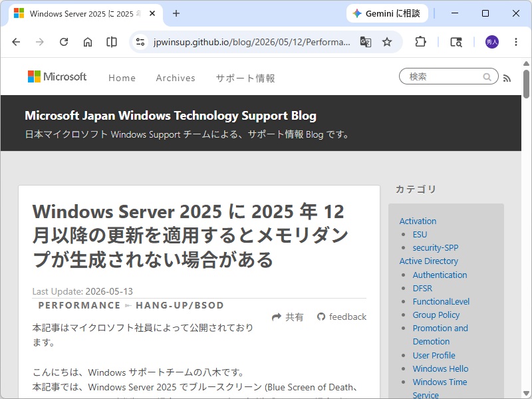This screenshot has width=532, height=399.
Task: Click the Last Update: 2026-05-13 text
Action: (x=82, y=291)
